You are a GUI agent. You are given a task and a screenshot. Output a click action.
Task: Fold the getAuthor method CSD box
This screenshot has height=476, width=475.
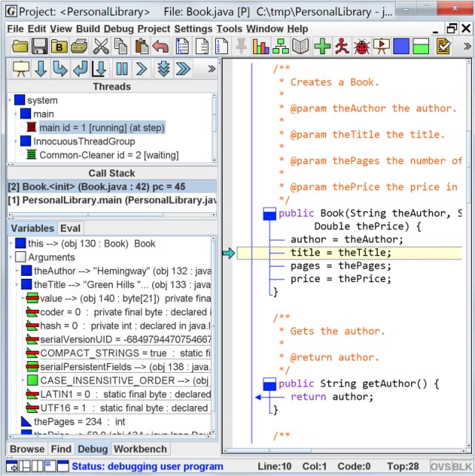269,384
